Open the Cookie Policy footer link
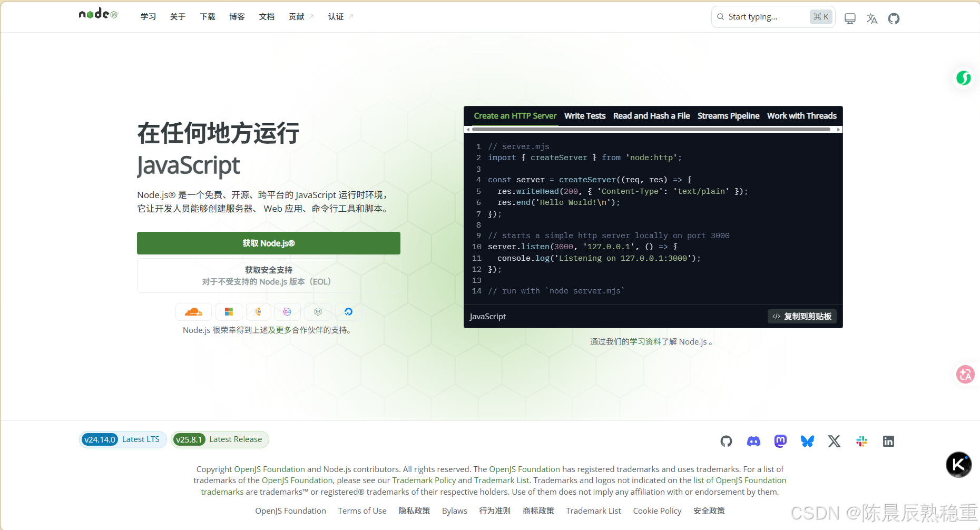Viewport: 980px width, 530px height. (657, 511)
